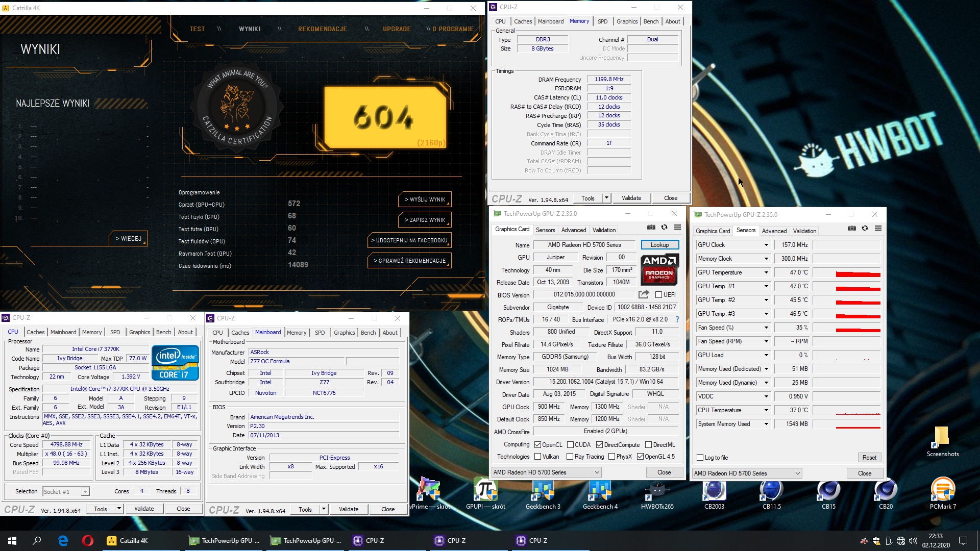
Task: Click the Bus Interface question mark icon
Action: (x=677, y=319)
